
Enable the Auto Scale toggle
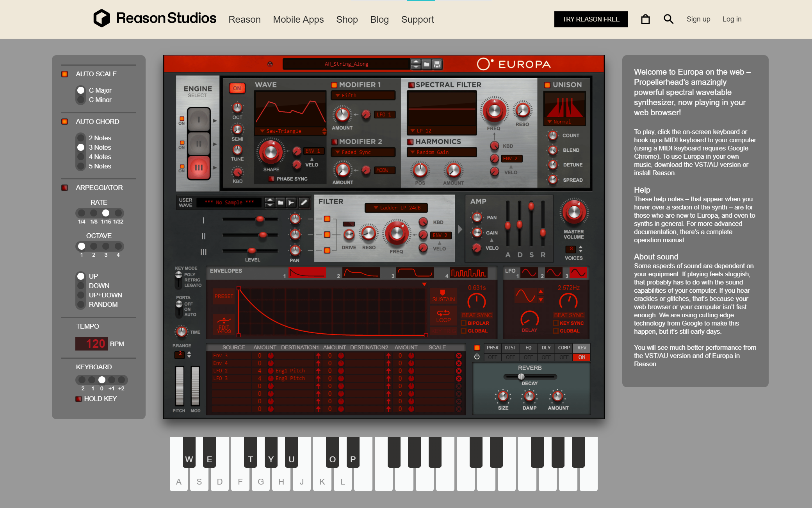pyautogui.click(x=65, y=74)
